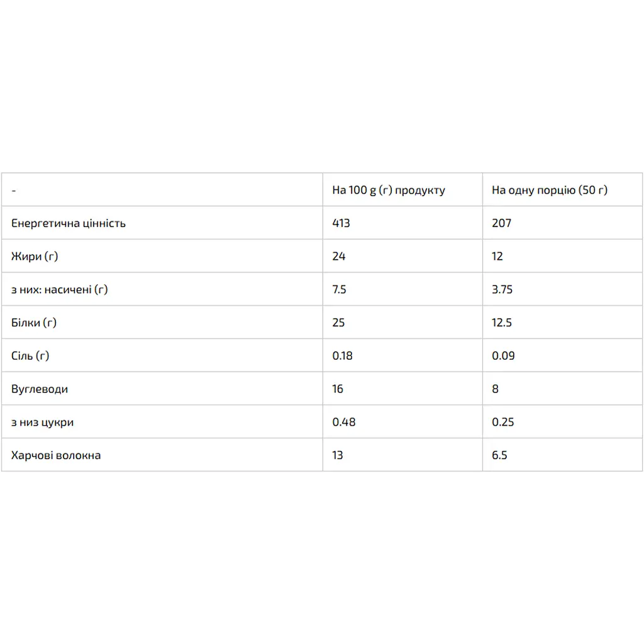Click the sugar value 0.48 cell
Viewport: 644px width, 644px height.
tap(343, 422)
